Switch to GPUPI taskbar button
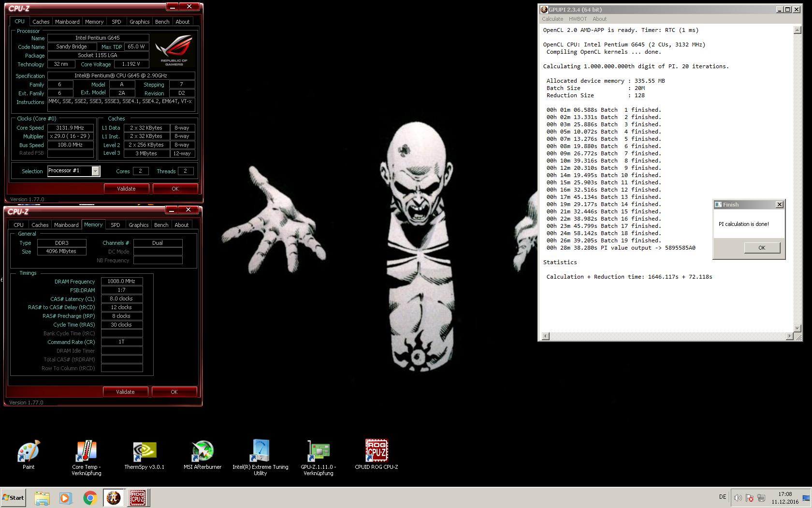The image size is (812, 508). [x=114, y=498]
